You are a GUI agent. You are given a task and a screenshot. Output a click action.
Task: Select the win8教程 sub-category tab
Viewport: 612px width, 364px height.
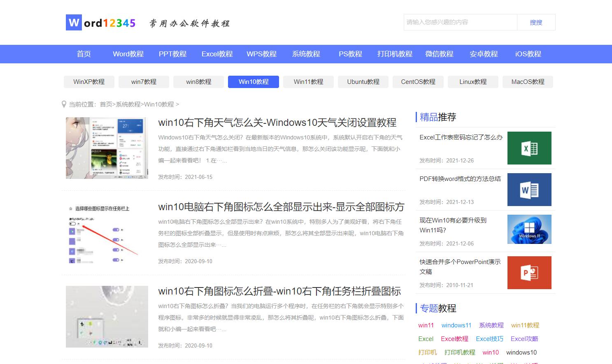[x=199, y=82]
